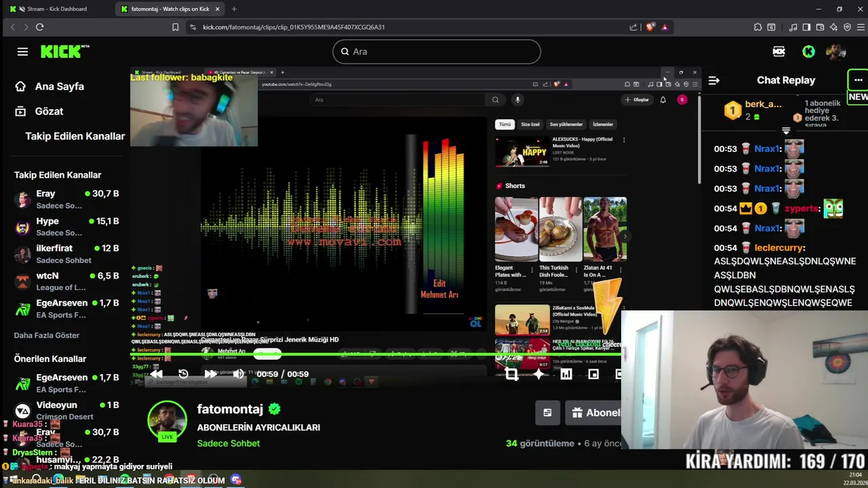Fast forward the clip player
The height and width of the screenshot is (488, 868).
click(x=210, y=373)
